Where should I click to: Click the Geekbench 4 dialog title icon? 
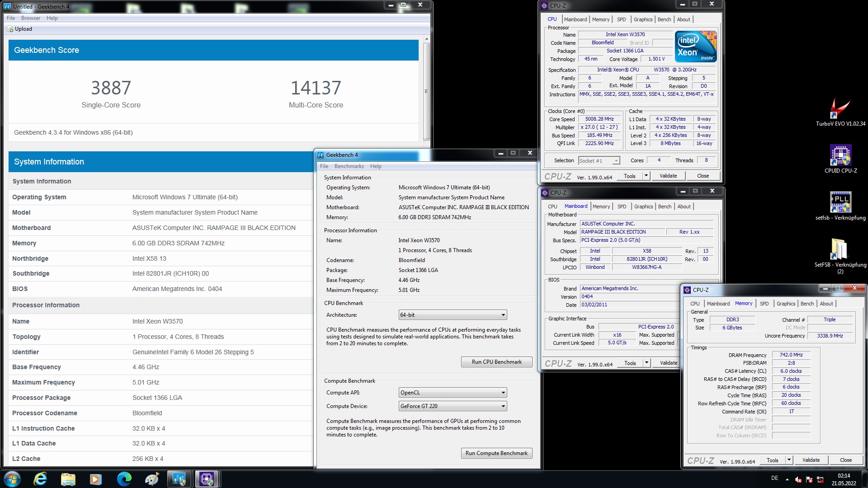click(321, 155)
